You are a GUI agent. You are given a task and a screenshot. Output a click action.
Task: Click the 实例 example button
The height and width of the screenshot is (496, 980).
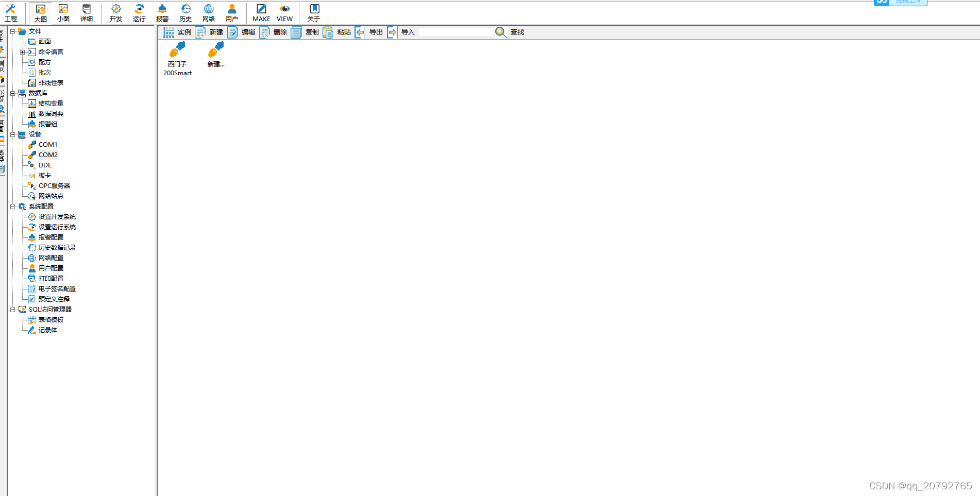tap(177, 32)
